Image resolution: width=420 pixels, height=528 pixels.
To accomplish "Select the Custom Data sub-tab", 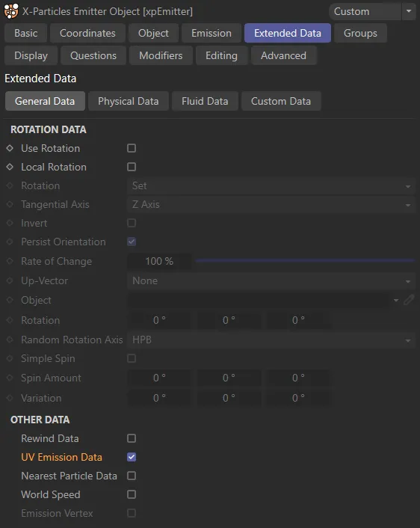I will click(281, 101).
